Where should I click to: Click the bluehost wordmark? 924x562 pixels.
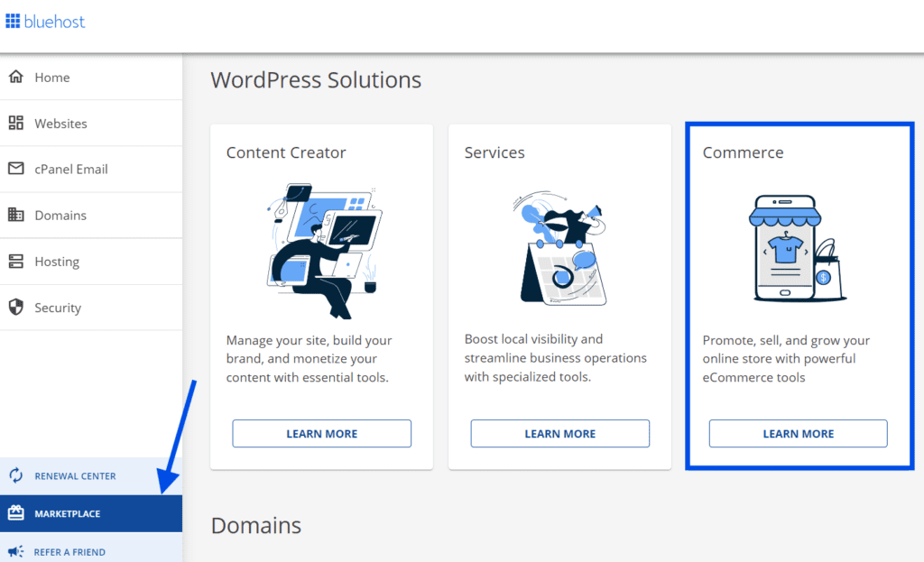click(x=54, y=22)
